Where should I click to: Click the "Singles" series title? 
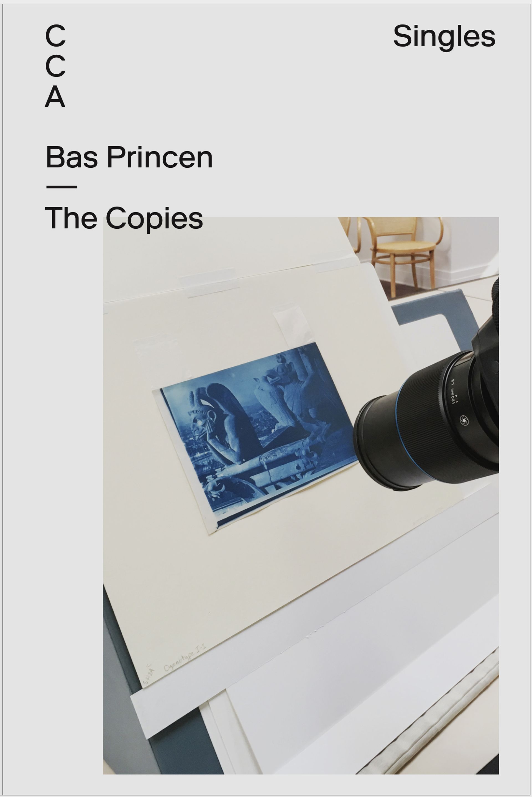(444, 36)
